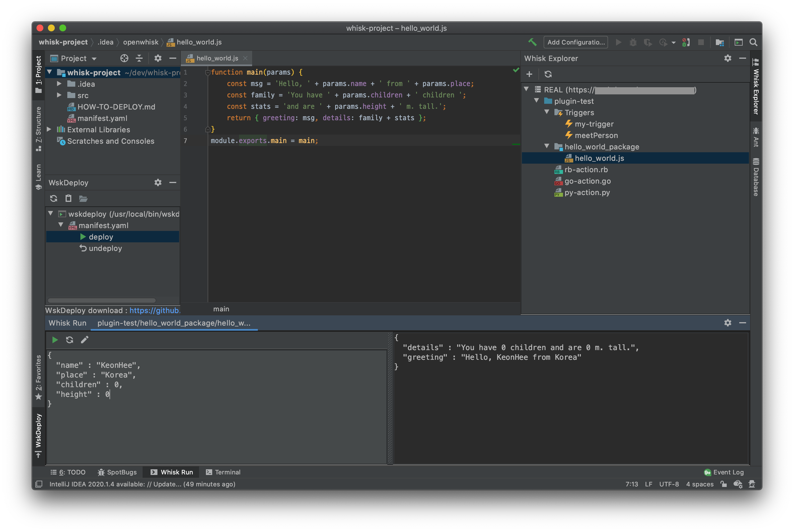Add a new API host in Whisk Explorer

pos(529,74)
